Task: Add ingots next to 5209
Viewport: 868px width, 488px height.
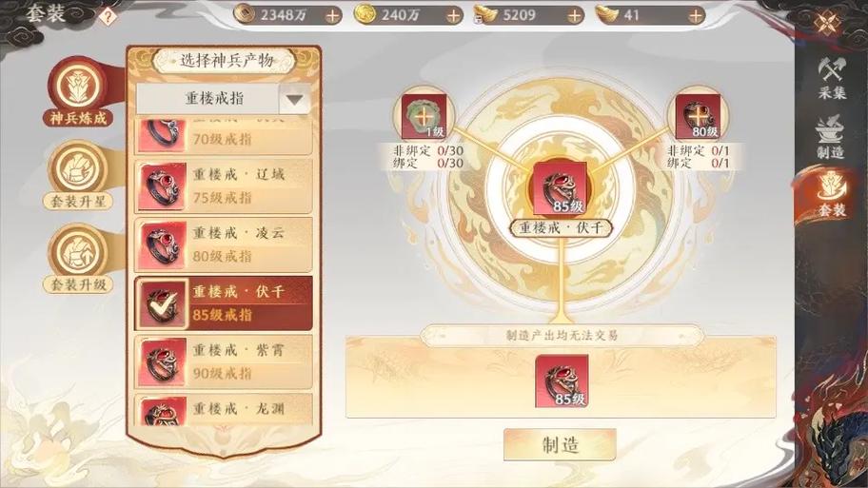Action: [x=575, y=16]
